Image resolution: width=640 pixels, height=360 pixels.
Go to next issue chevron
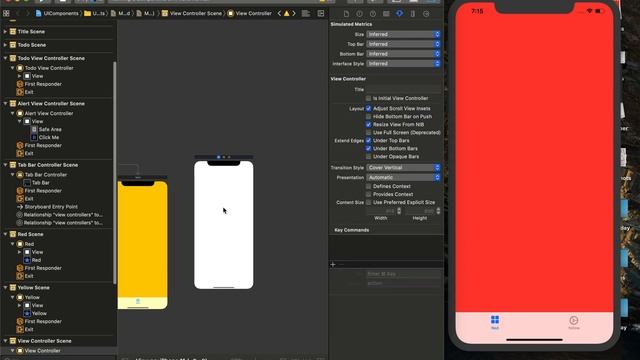293,13
